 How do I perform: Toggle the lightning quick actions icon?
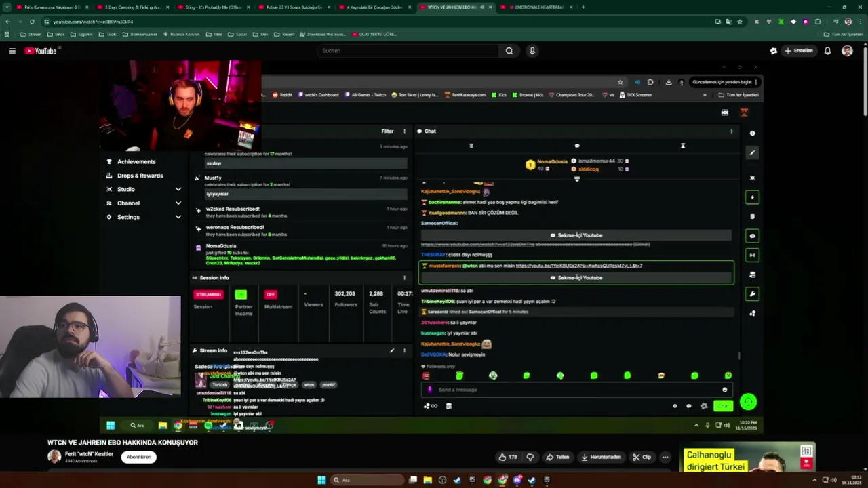[x=752, y=197]
